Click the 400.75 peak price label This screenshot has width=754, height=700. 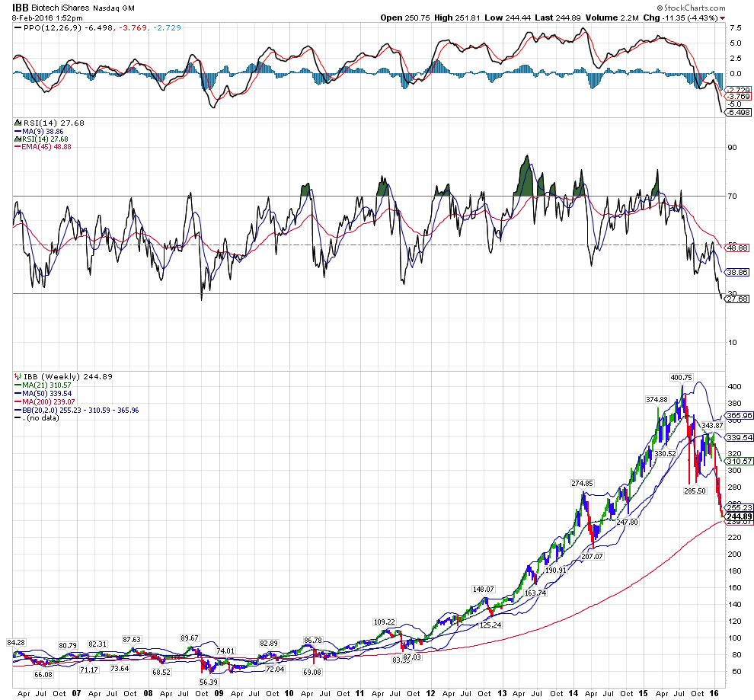(x=682, y=377)
